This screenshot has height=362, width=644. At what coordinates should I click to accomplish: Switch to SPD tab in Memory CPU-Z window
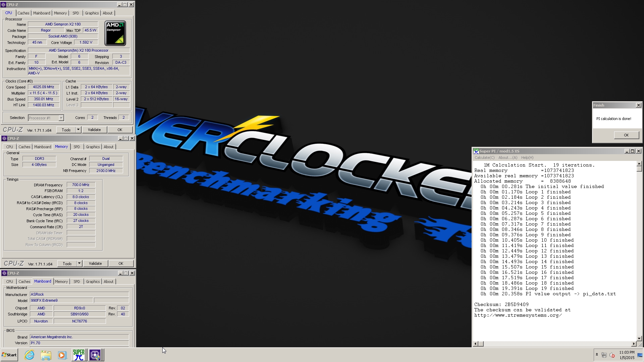click(77, 147)
